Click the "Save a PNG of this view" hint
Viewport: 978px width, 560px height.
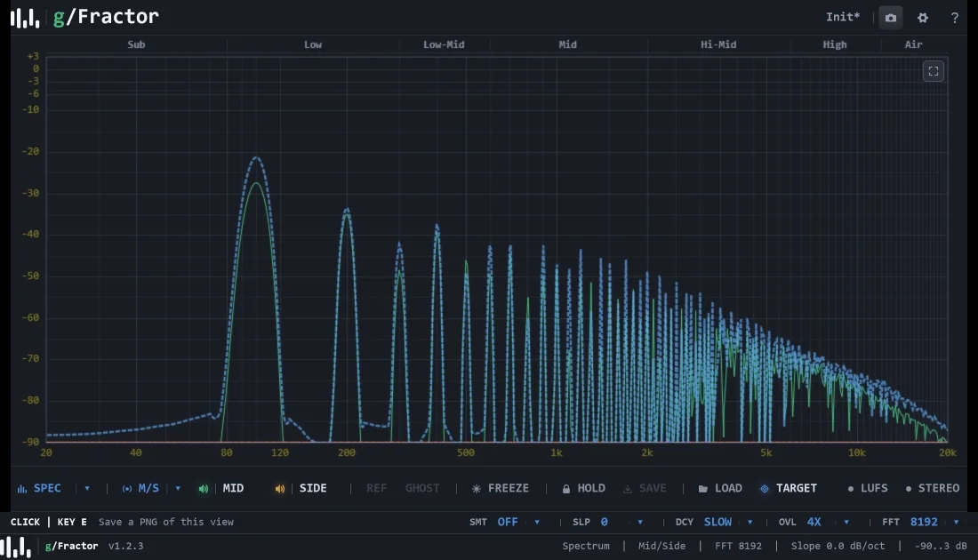pyautogui.click(x=166, y=522)
